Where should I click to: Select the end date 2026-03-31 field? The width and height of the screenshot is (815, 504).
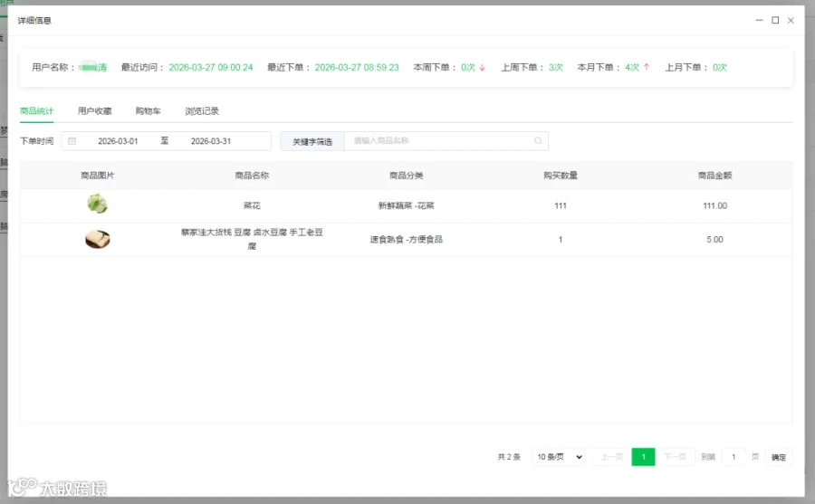tap(210, 141)
